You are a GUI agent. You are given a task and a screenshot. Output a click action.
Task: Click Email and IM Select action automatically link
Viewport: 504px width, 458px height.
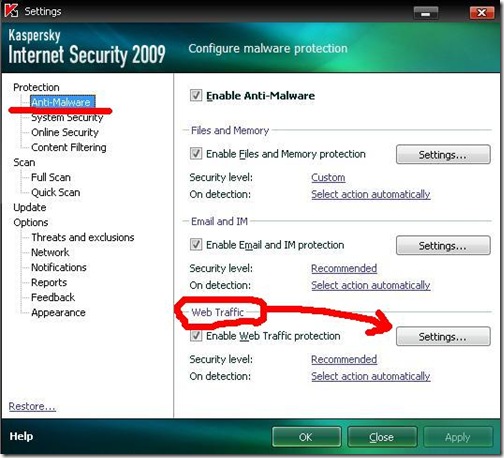[x=371, y=285]
